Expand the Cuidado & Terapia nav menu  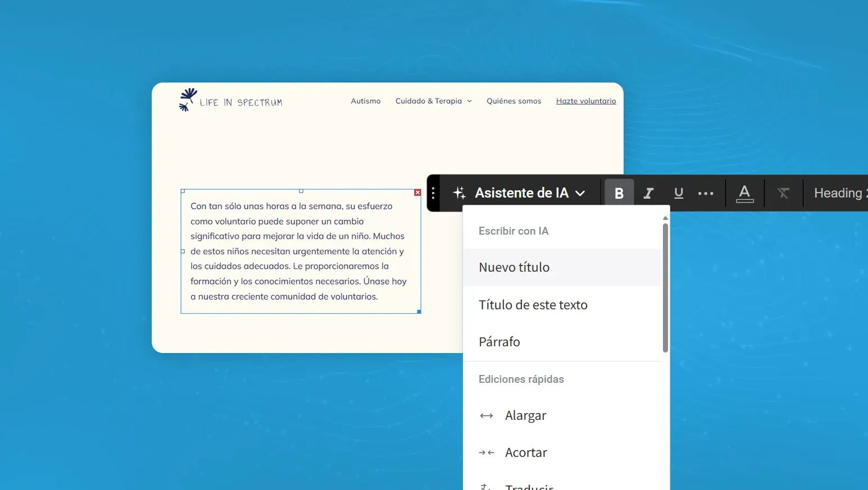pyautogui.click(x=433, y=101)
